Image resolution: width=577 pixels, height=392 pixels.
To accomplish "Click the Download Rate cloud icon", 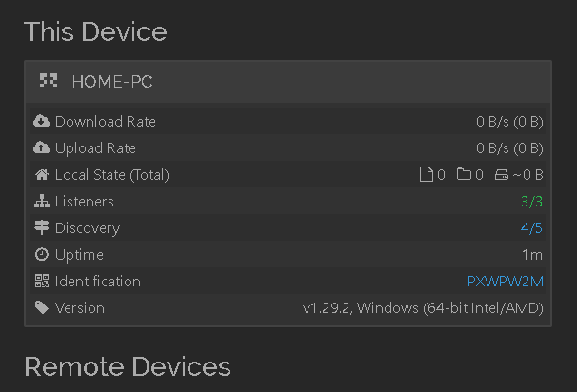I will 41,121.
